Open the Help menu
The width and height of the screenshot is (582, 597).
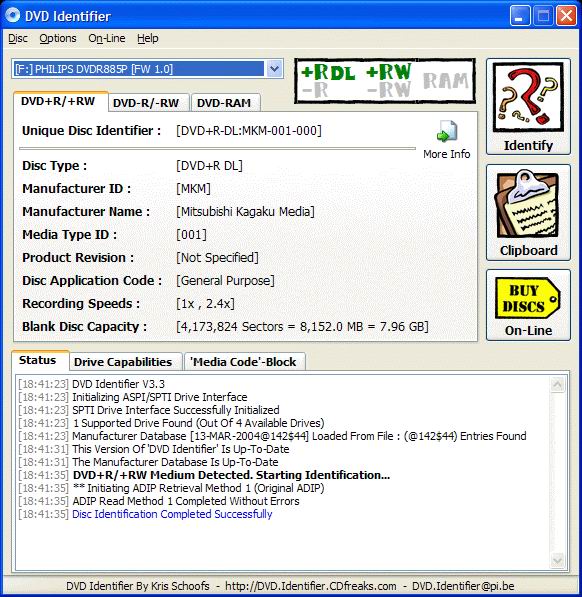coord(148,38)
